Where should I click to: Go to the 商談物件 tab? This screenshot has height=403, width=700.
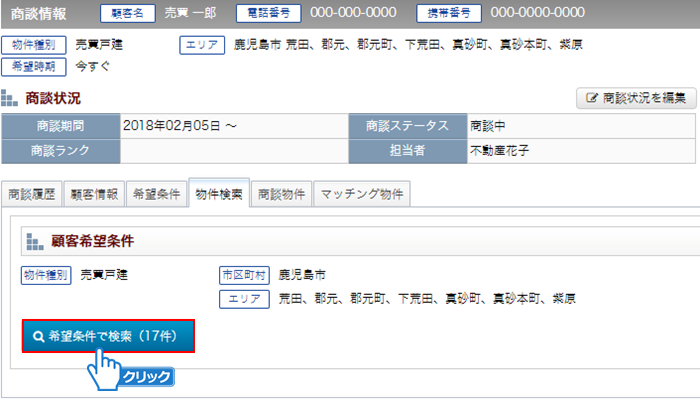[x=280, y=195]
